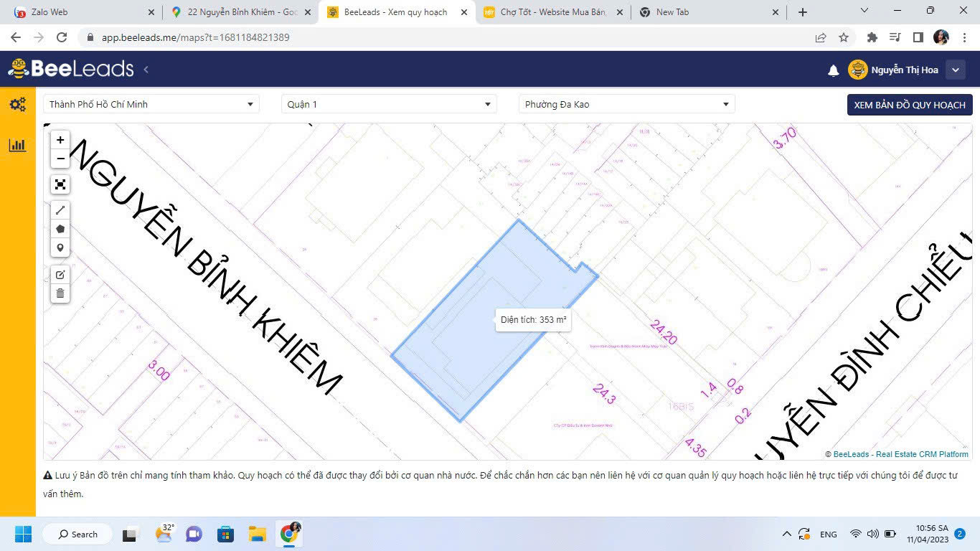Collapse the sidebar using the arrow beside the BeeLeads logo
980x551 pixels.
(x=146, y=70)
